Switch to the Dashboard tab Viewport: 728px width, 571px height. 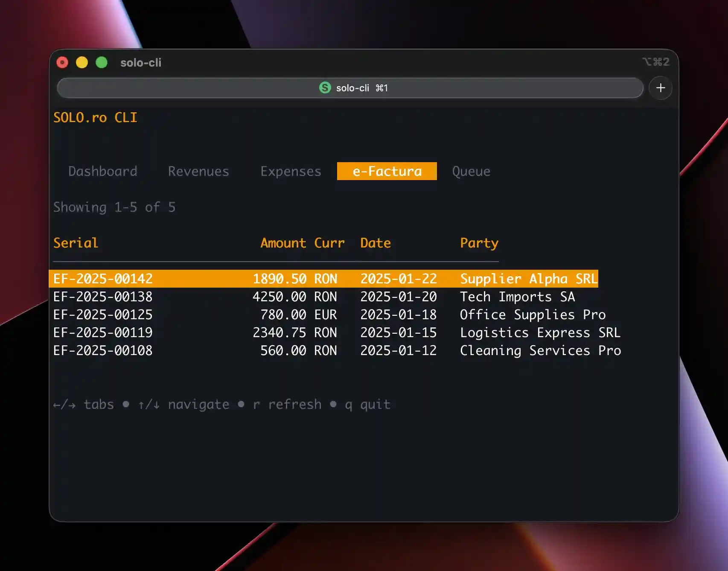click(103, 172)
